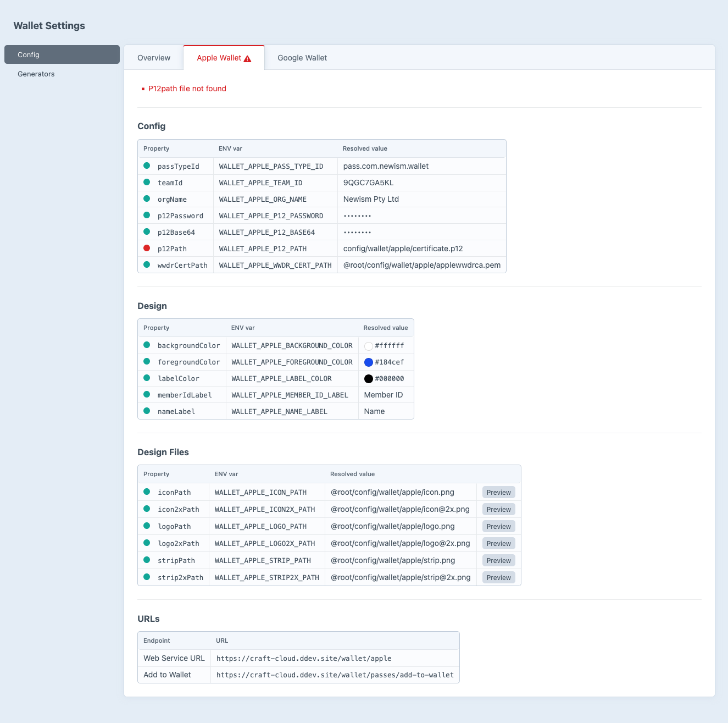Preview the strip.png design file
The width and height of the screenshot is (728, 723).
(499, 560)
